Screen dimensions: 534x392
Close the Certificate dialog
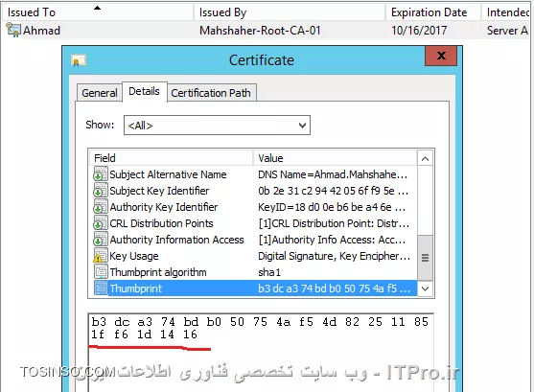(441, 56)
